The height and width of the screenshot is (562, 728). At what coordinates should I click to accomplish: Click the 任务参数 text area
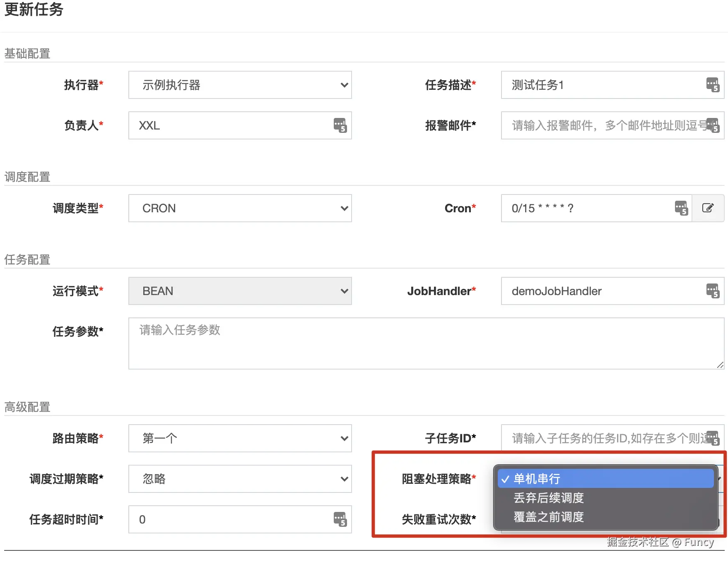tap(426, 343)
